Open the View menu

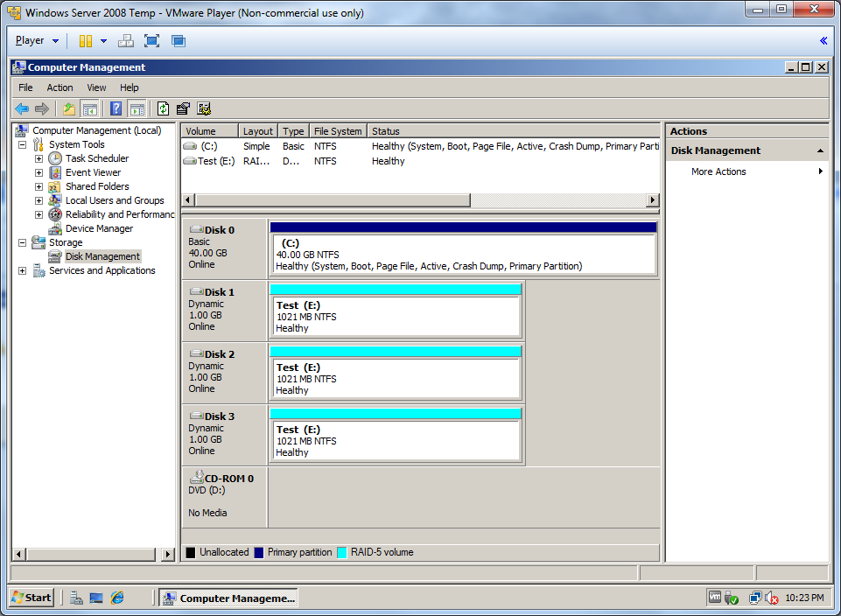tap(96, 87)
